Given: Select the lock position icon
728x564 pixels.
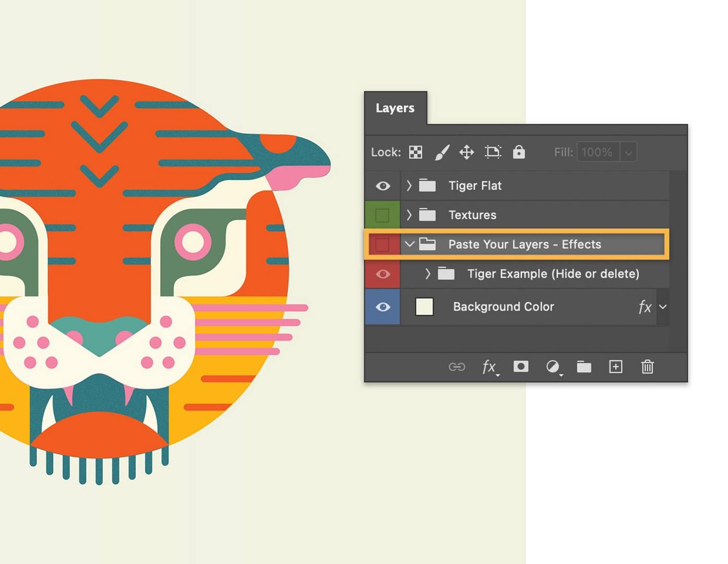Looking at the screenshot, I should coord(466,152).
